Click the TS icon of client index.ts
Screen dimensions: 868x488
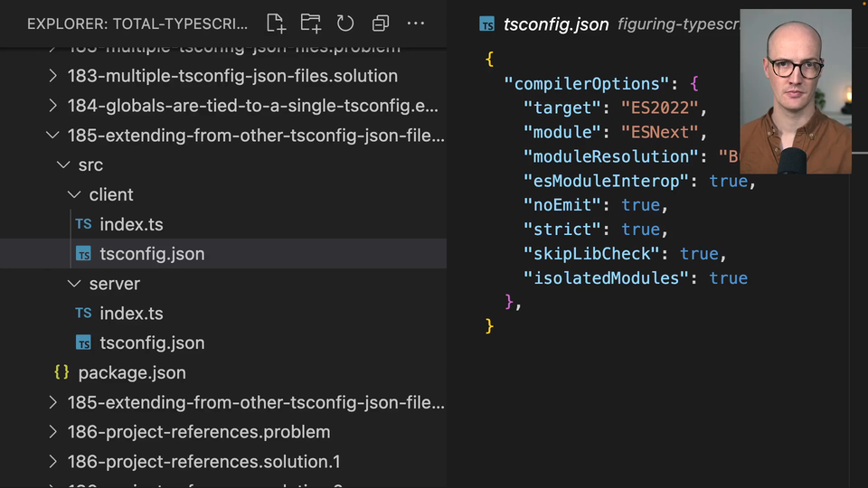click(83, 224)
